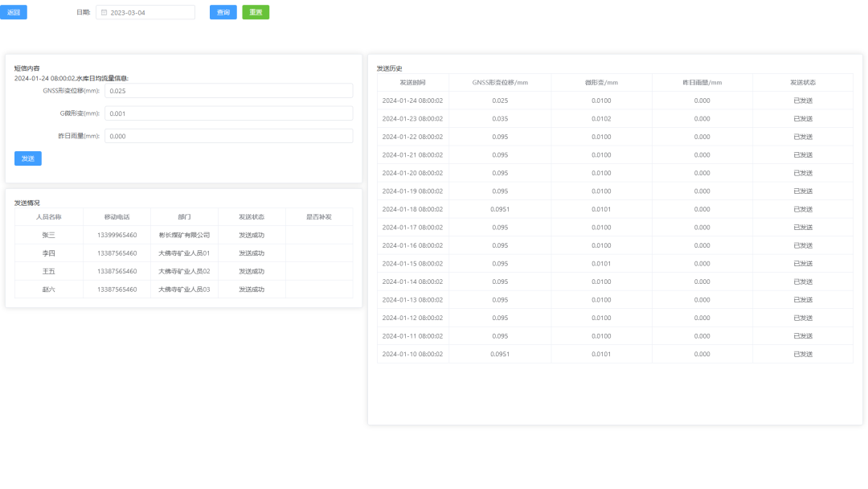Click 张三 in the recipient table

point(49,235)
